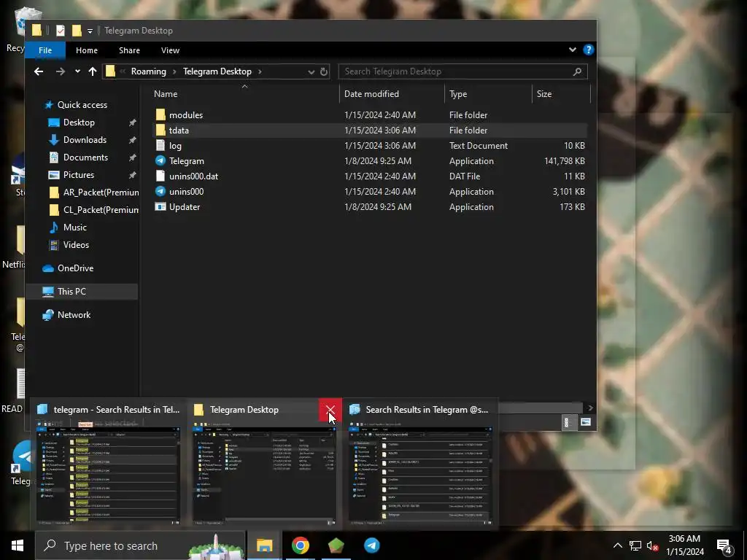Click Roaming in the address path
Image resolution: width=747 pixels, height=560 pixels.
pos(149,71)
